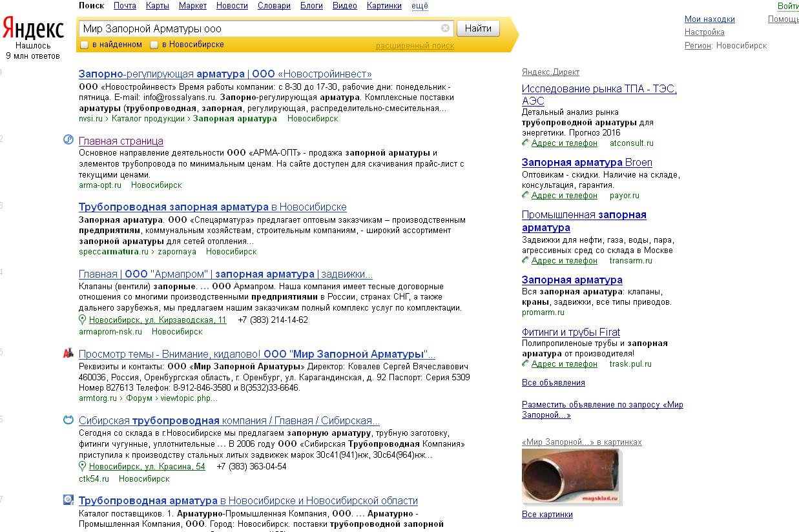Open the Регион setting link
The height and width of the screenshot is (532, 799).
point(698,45)
